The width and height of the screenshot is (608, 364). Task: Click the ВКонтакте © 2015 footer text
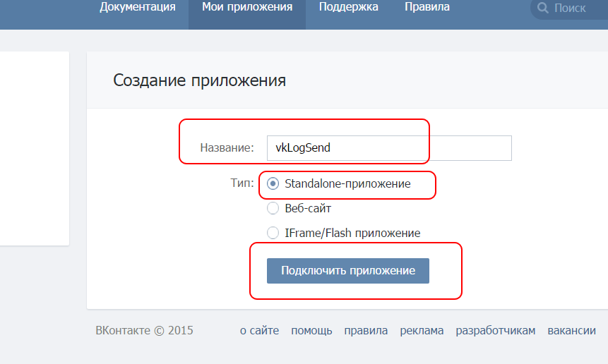point(144,330)
